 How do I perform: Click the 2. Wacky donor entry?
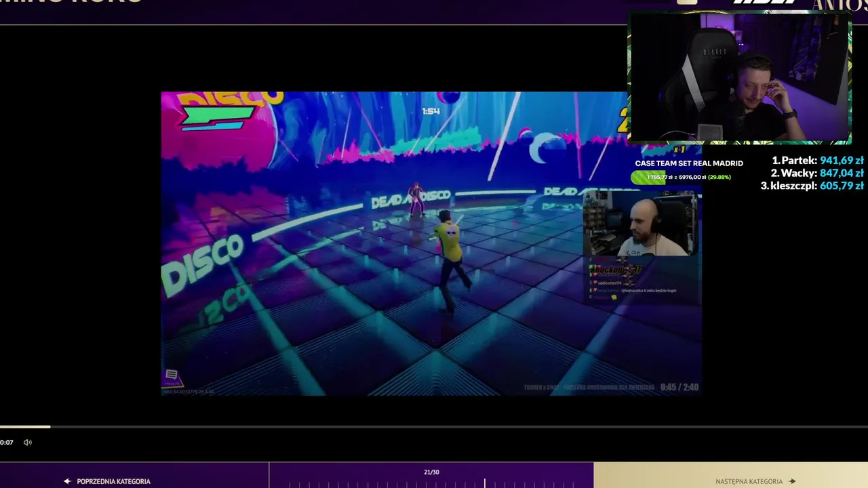817,173
